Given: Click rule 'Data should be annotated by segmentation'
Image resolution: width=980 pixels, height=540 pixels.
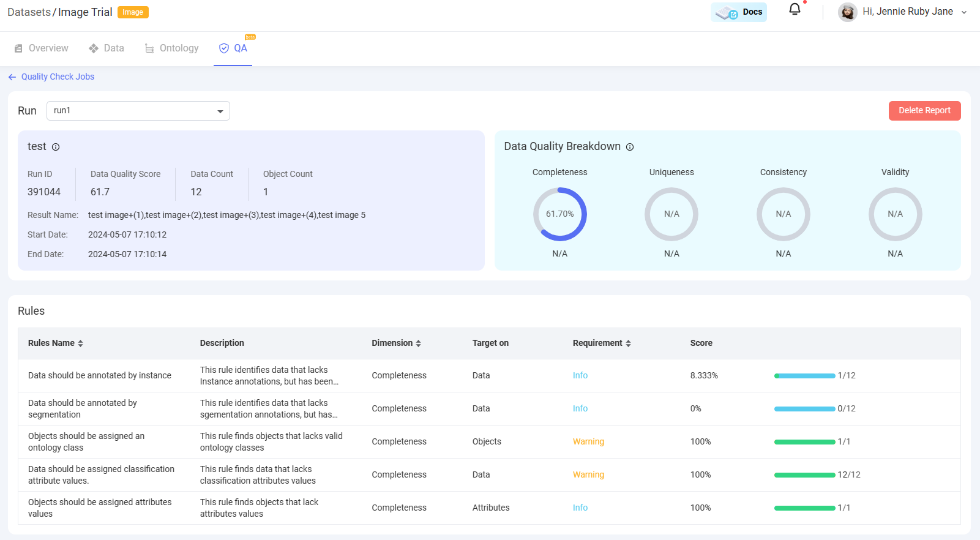Looking at the screenshot, I should 83,409.
